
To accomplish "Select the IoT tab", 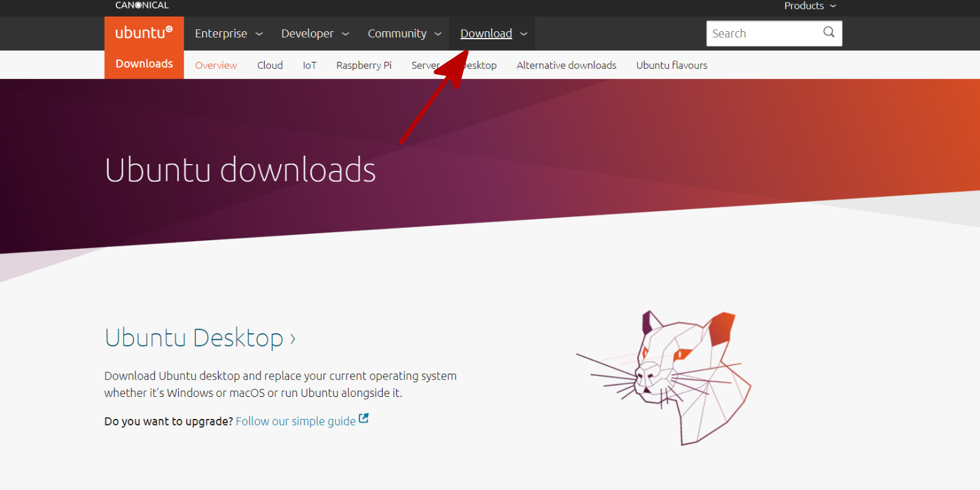I will click(310, 65).
